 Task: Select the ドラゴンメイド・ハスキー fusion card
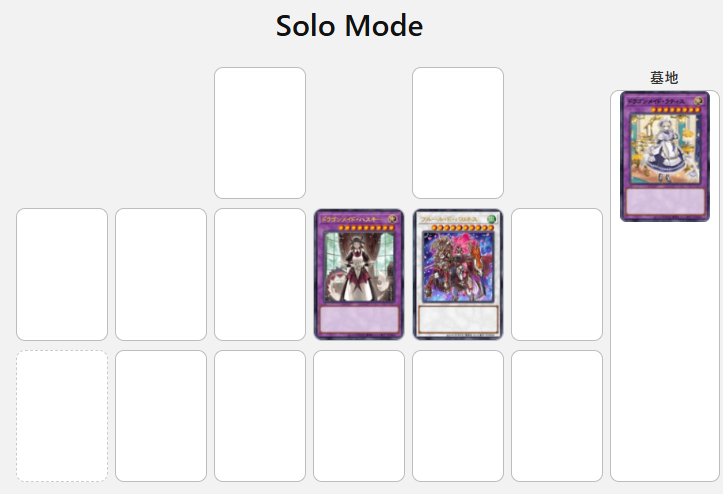point(359,274)
